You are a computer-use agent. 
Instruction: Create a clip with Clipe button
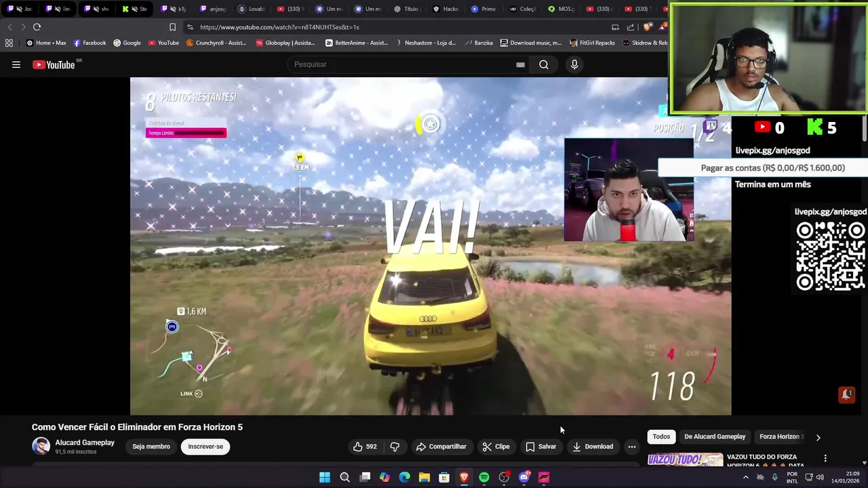click(x=496, y=447)
